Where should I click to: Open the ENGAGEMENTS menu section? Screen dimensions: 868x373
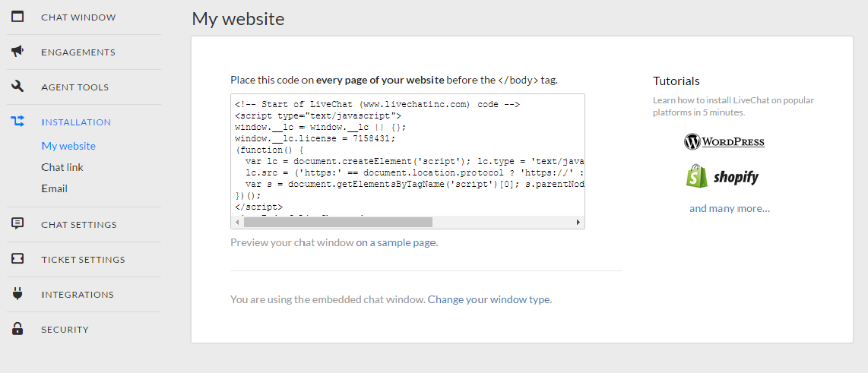tap(78, 52)
